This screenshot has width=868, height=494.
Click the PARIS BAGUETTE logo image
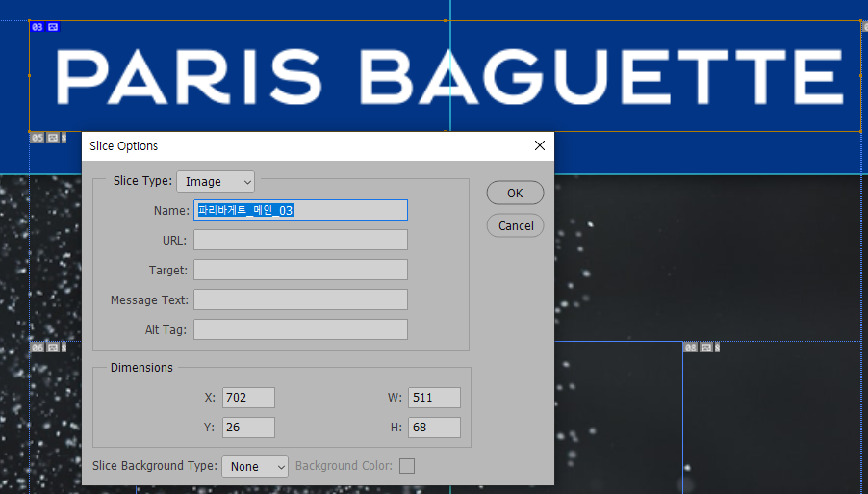pyautogui.click(x=449, y=77)
